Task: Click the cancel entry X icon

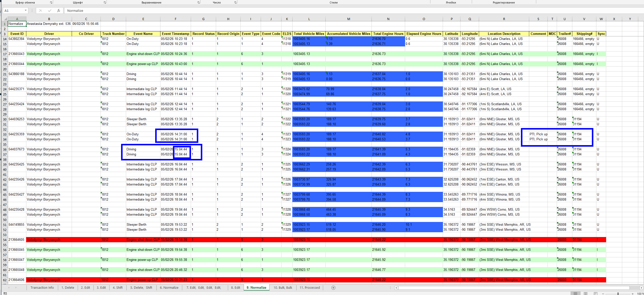Action: coord(41,11)
